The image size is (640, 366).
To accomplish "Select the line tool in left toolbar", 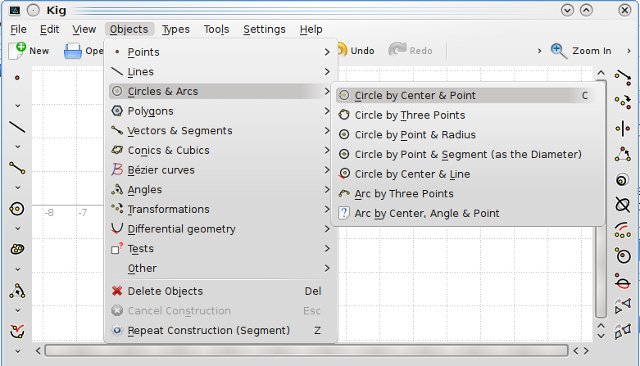I will [x=17, y=127].
